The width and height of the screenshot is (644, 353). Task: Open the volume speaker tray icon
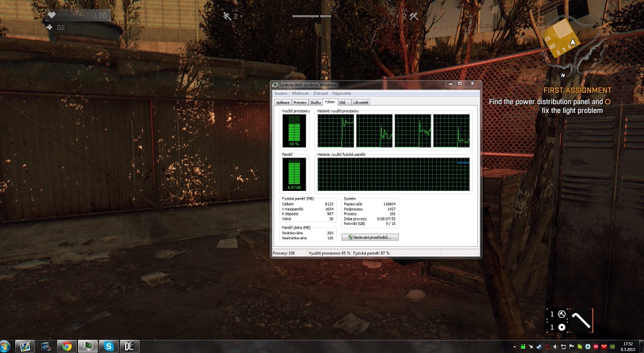555,347
